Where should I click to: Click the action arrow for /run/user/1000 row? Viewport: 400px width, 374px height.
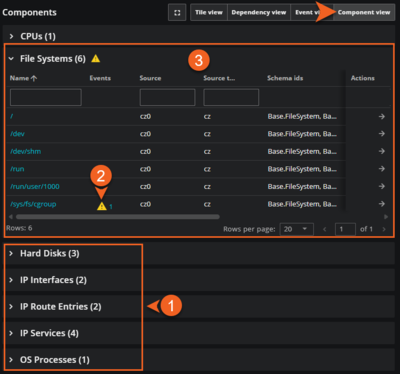[x=382, y=186]
